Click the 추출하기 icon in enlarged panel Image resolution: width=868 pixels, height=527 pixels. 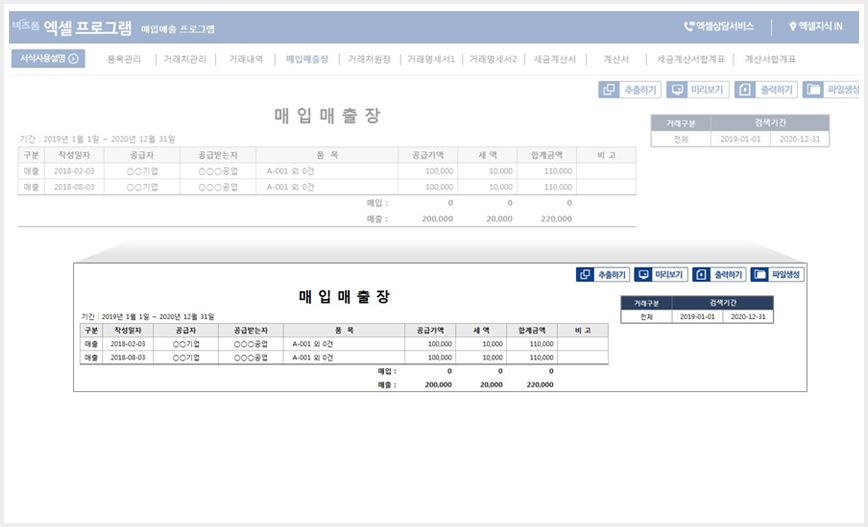click(585, 275)
